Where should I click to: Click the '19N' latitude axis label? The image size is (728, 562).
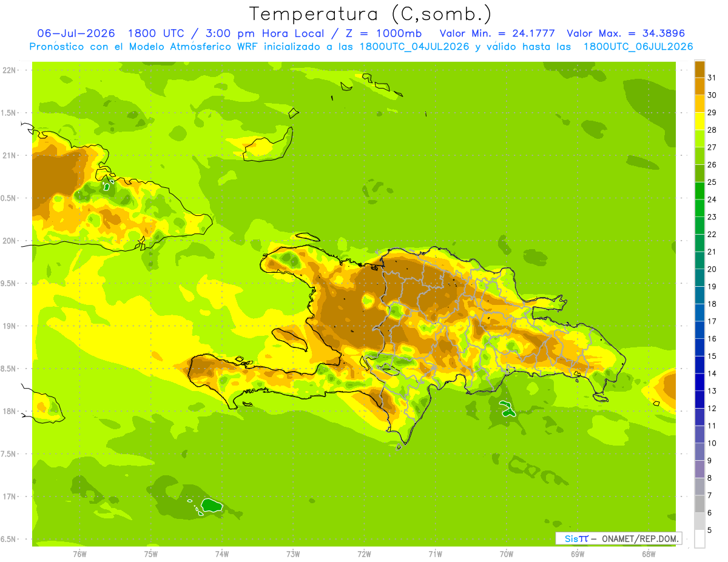9,326
